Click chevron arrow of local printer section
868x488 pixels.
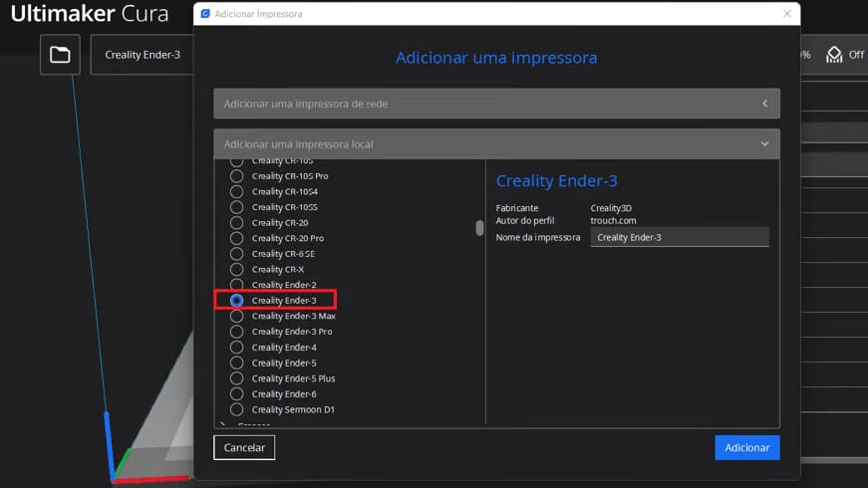click(x=764, y=143)
